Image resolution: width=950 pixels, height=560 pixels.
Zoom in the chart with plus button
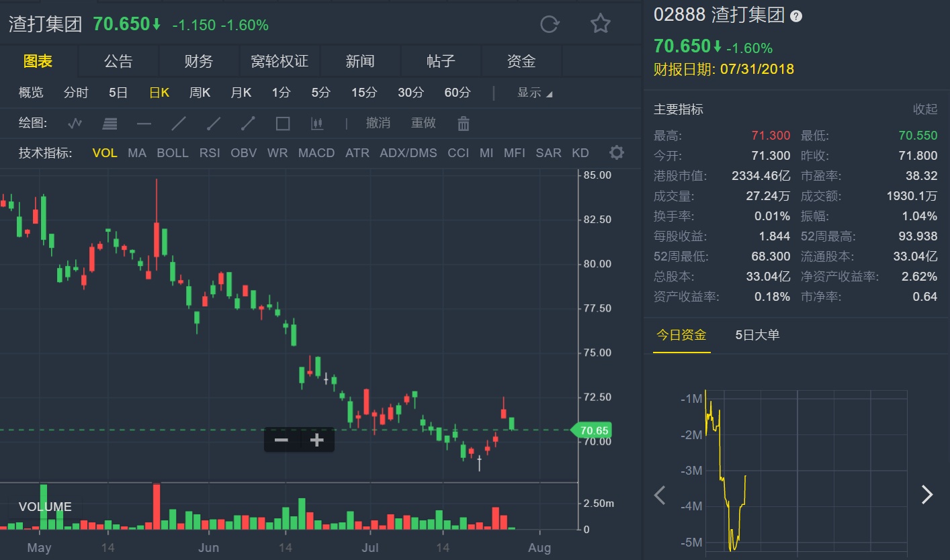[x=316, y=440]
